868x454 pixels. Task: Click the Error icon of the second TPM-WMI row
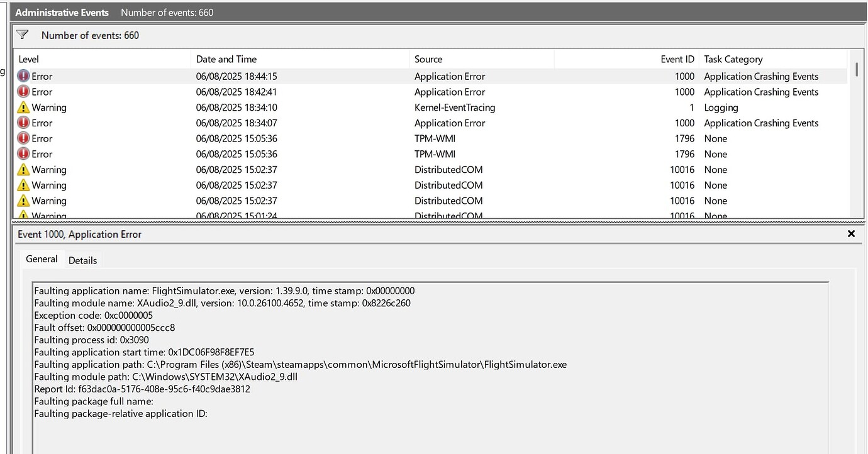pyautogui.click(x=23, y=153)
